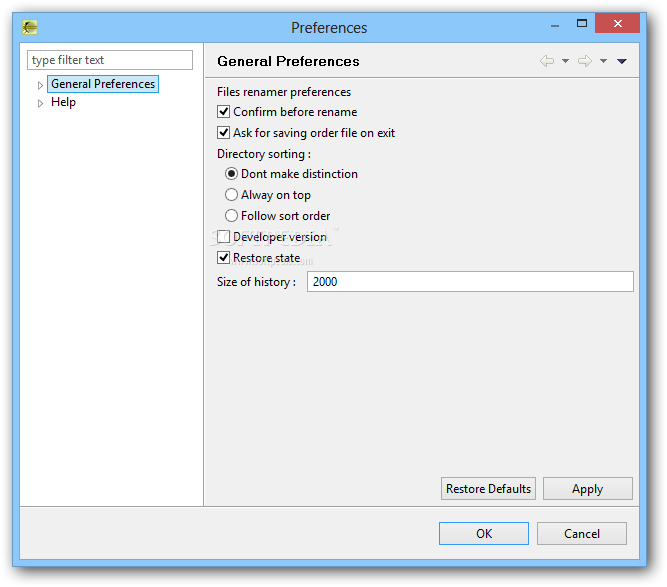Click the back navigation arrow icon
The width and height of the screenshot is (667, 587).
[x=547, y=61]
